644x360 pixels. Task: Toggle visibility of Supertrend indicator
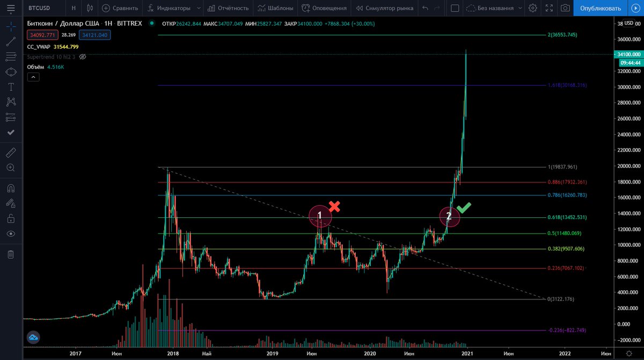pyautogui.click(x=82, y=56)
